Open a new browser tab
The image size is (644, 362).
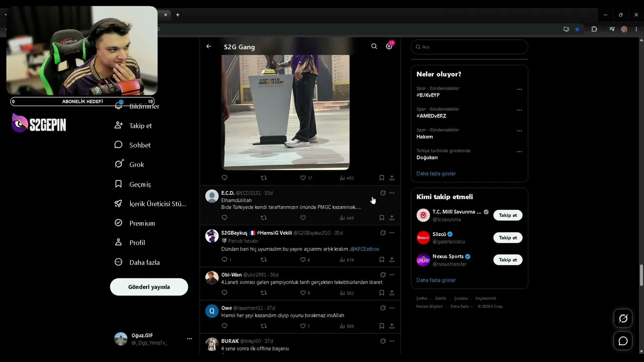click(x=178, y=15)
